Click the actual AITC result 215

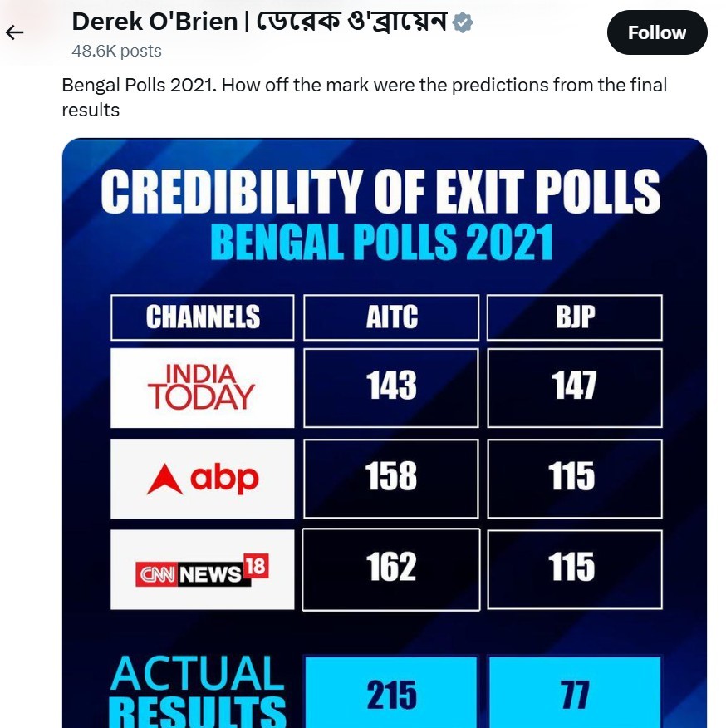coord(391,695)
